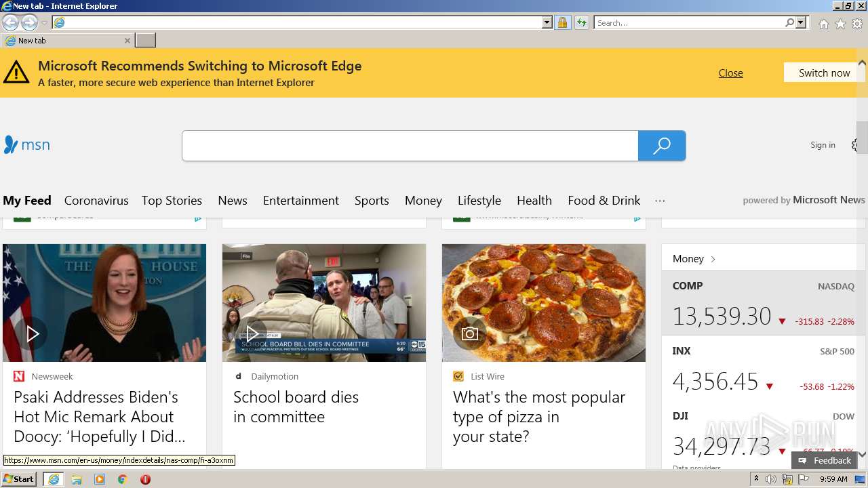
Task: Go to the Money category
Action: coord(423,201)
